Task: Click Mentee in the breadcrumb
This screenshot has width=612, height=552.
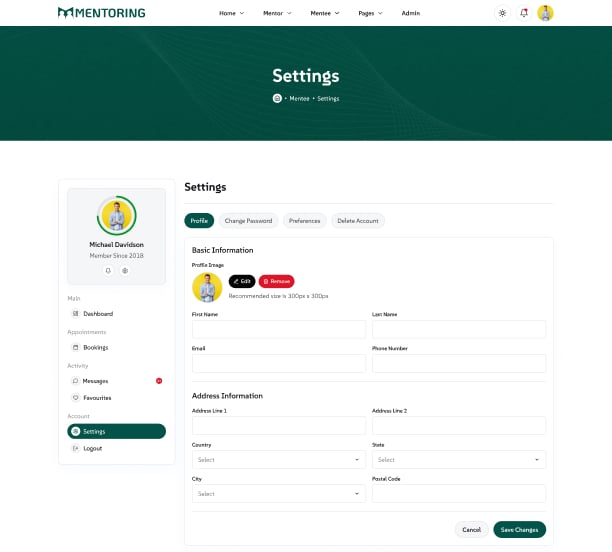Action: pos(299,98)
